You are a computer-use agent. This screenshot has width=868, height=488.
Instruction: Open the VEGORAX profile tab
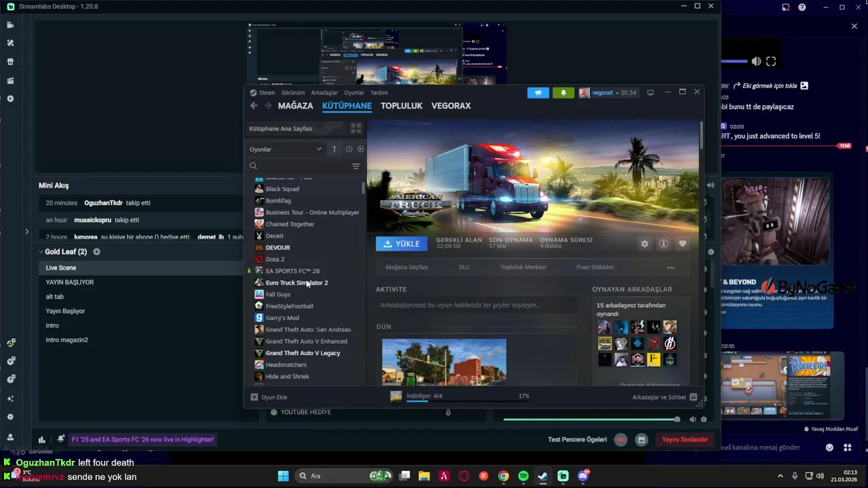[451, 106]
